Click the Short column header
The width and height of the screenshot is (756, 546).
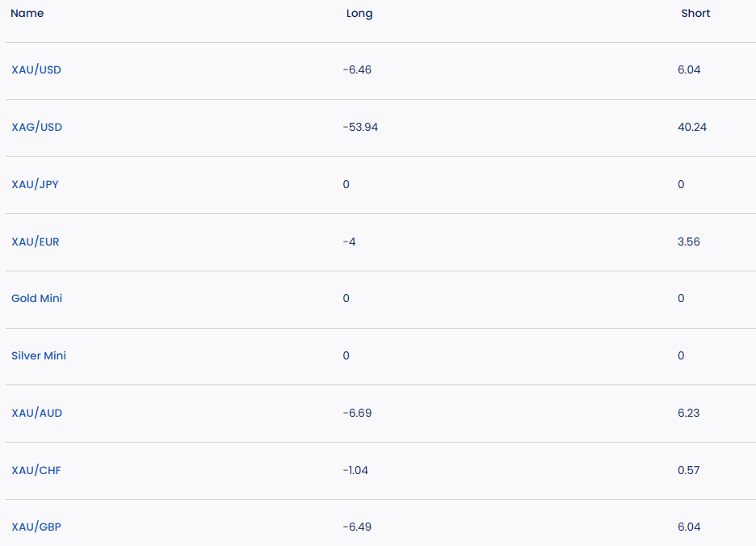(x=695, y=14)
